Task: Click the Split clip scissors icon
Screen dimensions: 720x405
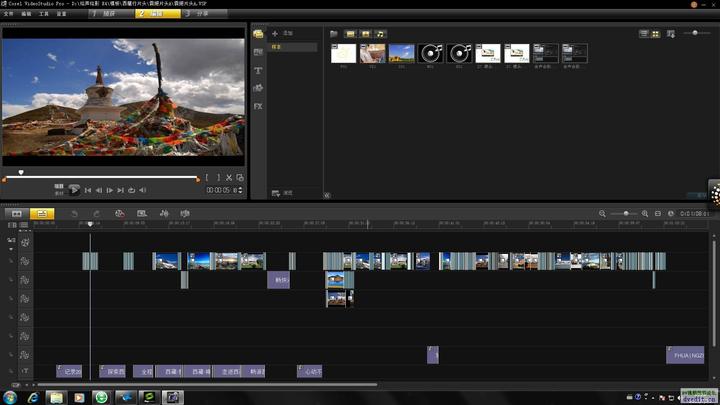Action: (229, 178)
